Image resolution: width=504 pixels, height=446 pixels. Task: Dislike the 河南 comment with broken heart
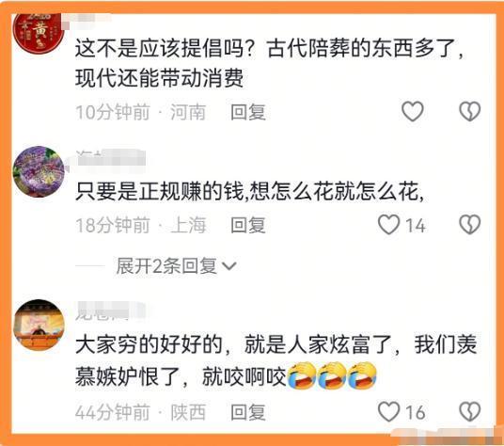[469, 111]
